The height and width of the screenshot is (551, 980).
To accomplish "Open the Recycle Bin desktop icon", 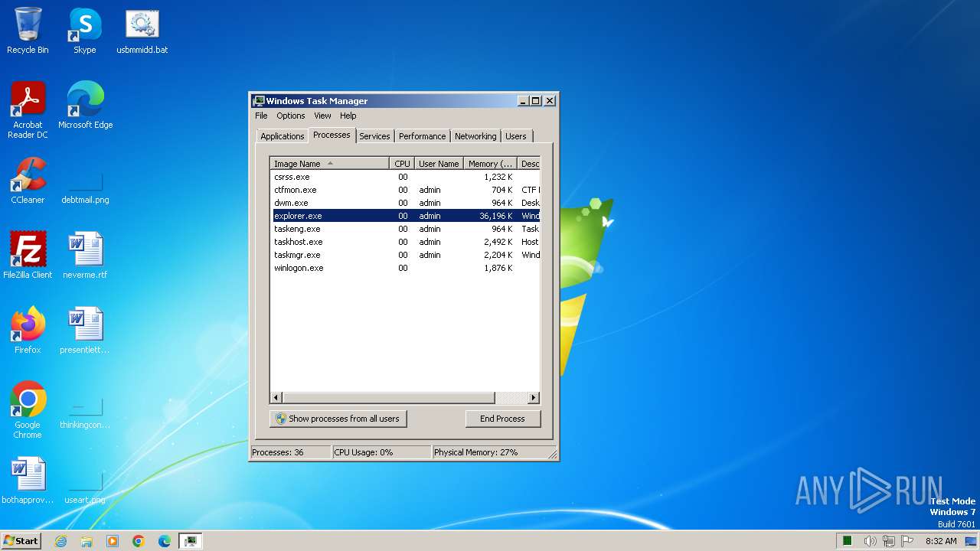I will coord(28,31).
